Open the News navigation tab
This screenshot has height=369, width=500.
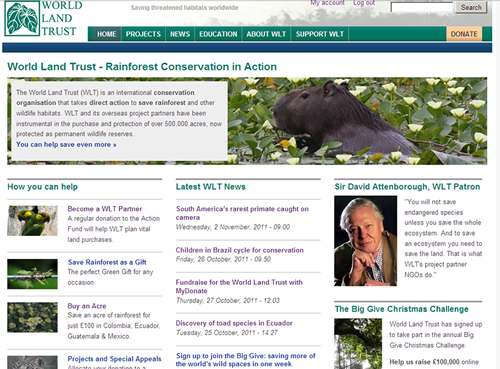coord(180,34)
